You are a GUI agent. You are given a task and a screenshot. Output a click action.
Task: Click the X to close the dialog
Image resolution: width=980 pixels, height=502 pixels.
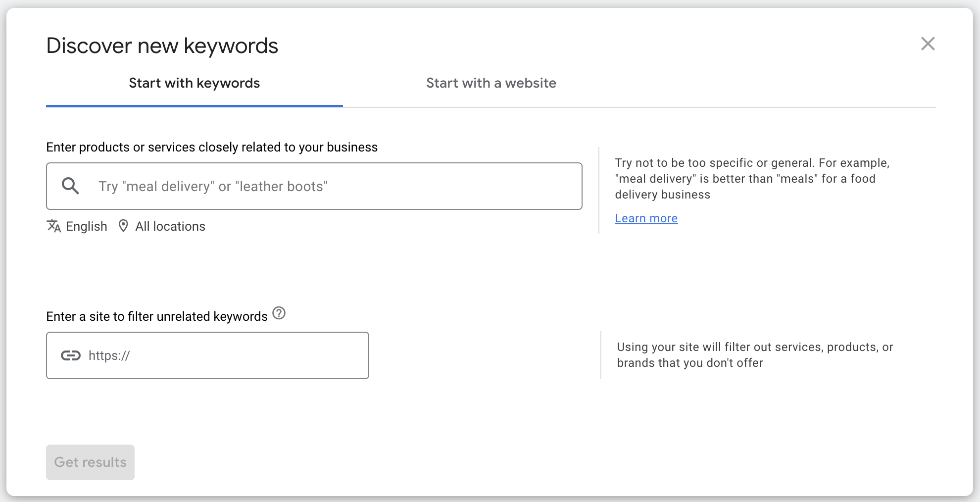pyautogui.click(x=929, y=44)
